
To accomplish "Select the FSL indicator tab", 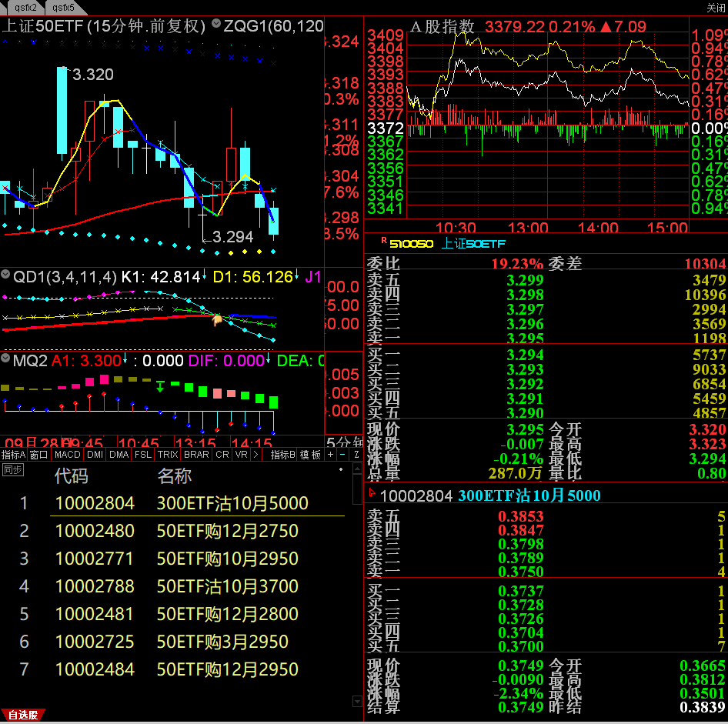I will (x=143, y=455).
